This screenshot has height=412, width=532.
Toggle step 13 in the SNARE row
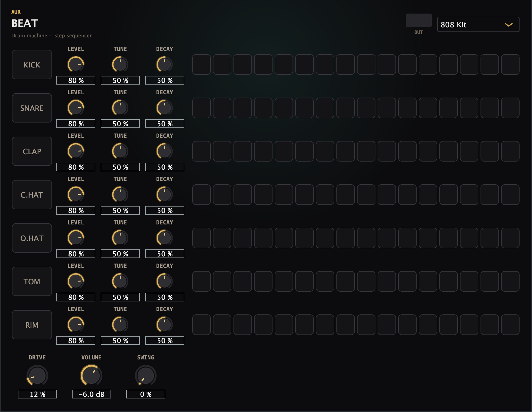(x=449, y=108)
